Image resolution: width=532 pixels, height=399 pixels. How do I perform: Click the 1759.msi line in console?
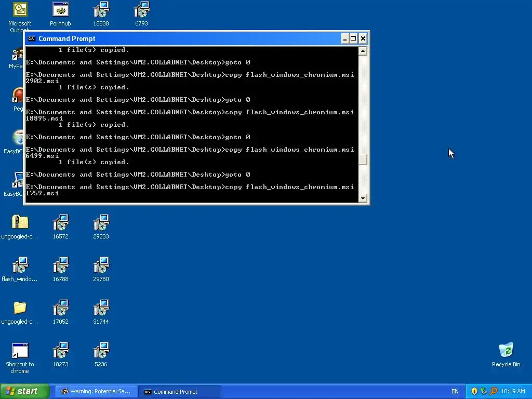point(42,193)
